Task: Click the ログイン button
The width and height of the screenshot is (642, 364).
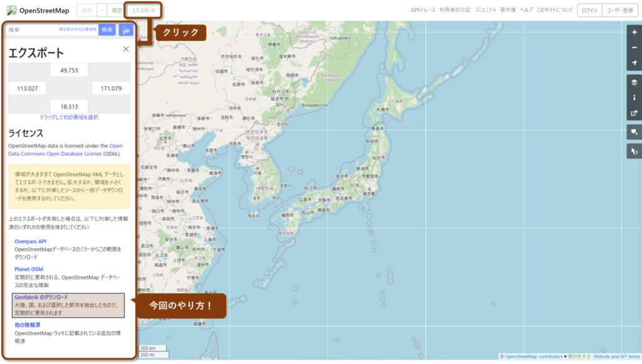Action: click(x=589, y=11)
